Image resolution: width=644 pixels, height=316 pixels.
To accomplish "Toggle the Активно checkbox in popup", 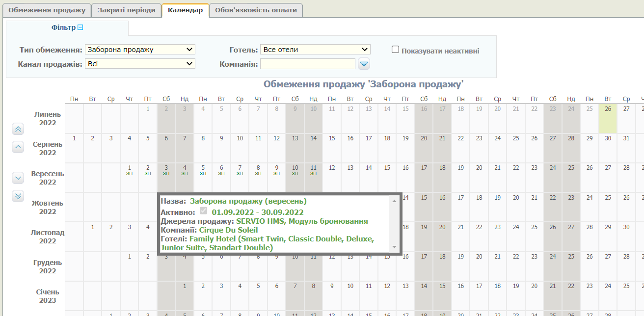I will [x=203, y=211].
